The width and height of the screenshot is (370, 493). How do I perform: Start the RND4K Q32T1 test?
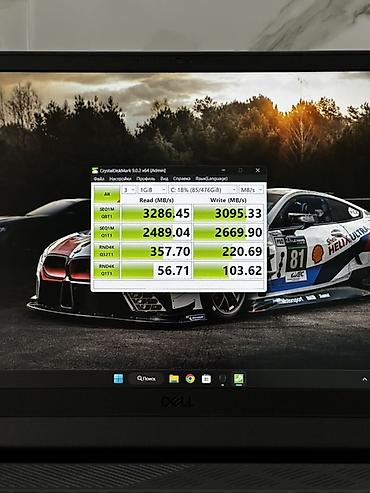[x=107, y=251]
